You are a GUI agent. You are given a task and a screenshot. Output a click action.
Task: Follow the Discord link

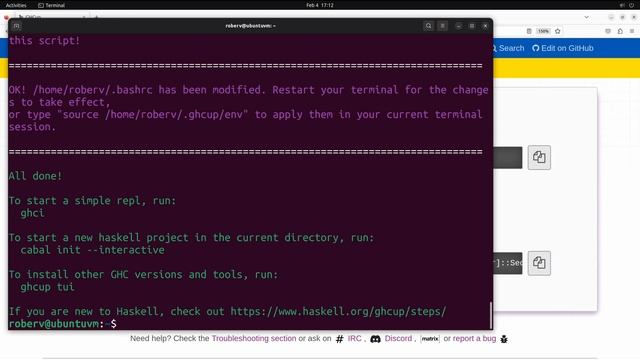pos(398,338)
